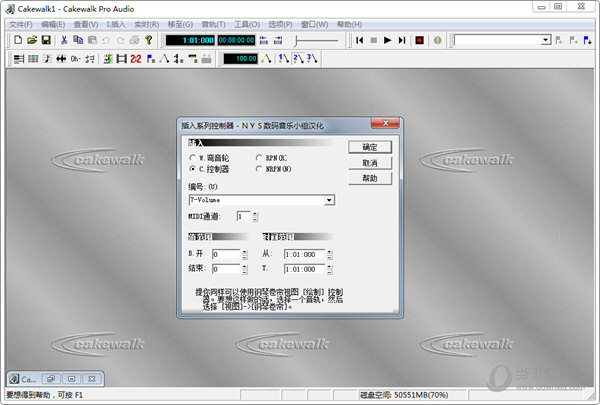600x405 pixels.
Task: Save the project with the floppy disk icon
Action: click(x=46, y=40)
